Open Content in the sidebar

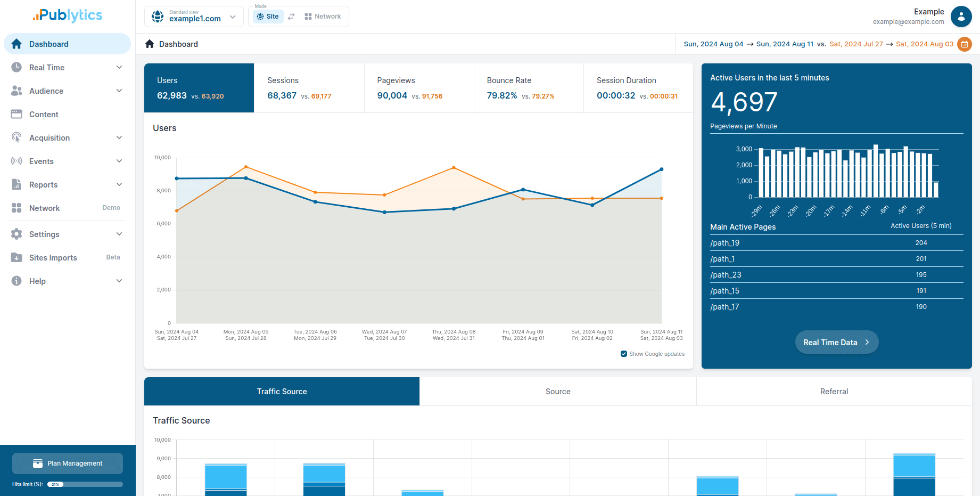[x=67, y=115]
